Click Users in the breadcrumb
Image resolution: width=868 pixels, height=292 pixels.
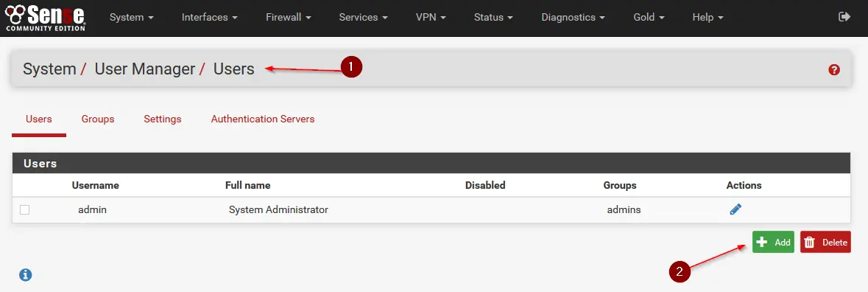point(233,69)
